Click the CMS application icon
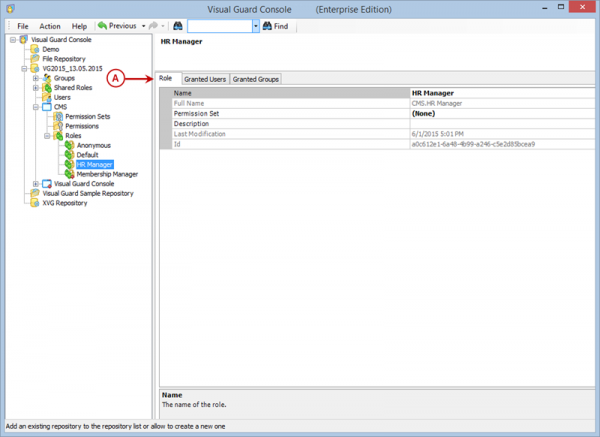 [x=47, y=107]
